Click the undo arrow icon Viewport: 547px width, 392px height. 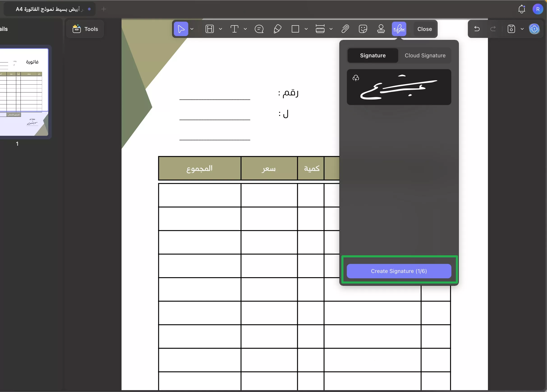(477, 29)
